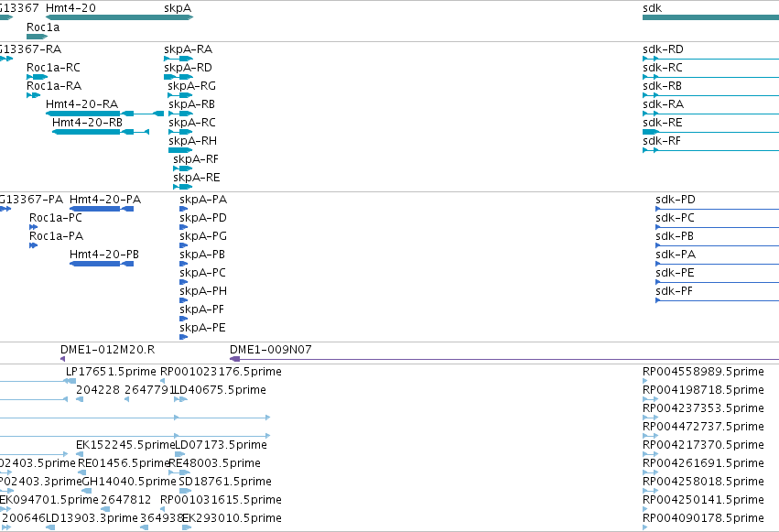
Task: Click the RP004198718.5prime EST label
Action: click(703, 390)
